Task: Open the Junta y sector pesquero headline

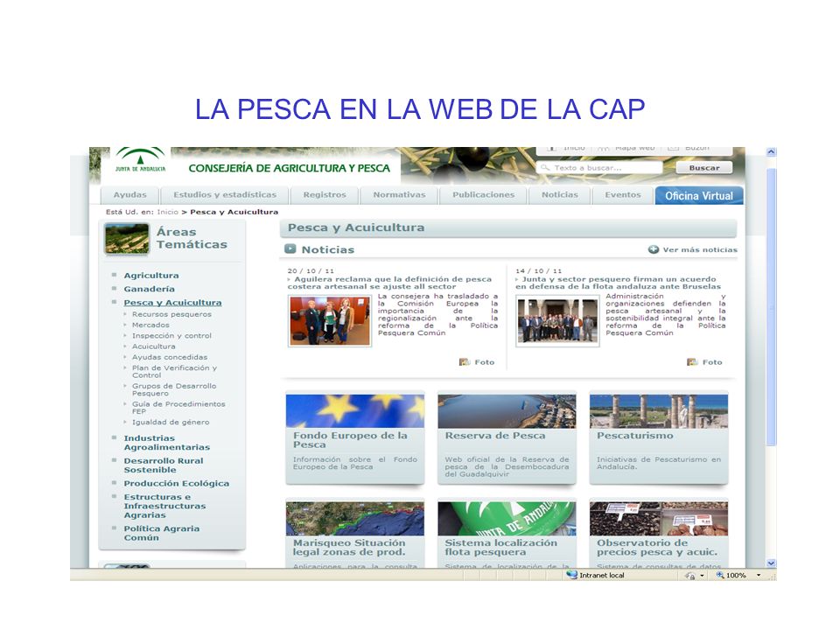Action: click(x=619, y=283)
